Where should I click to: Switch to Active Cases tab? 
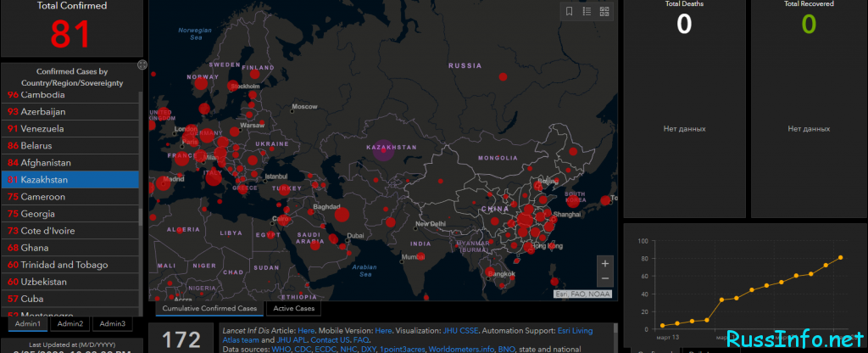[x=293, y=308]
